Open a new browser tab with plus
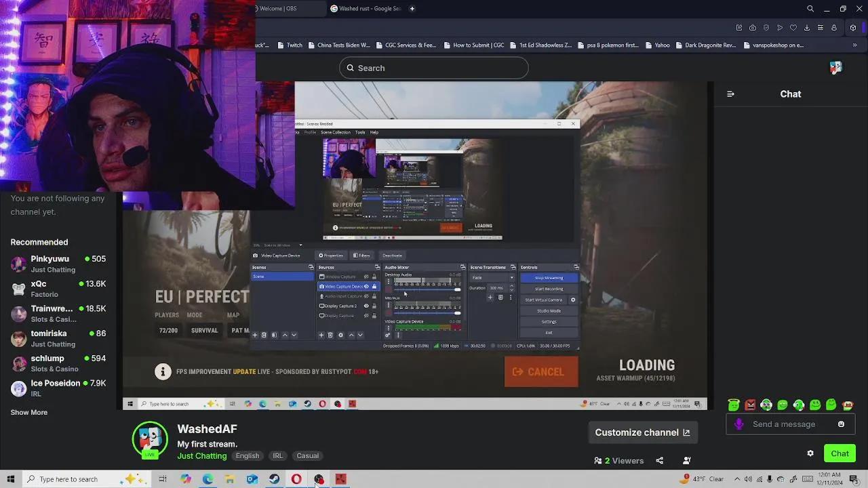 412,9
